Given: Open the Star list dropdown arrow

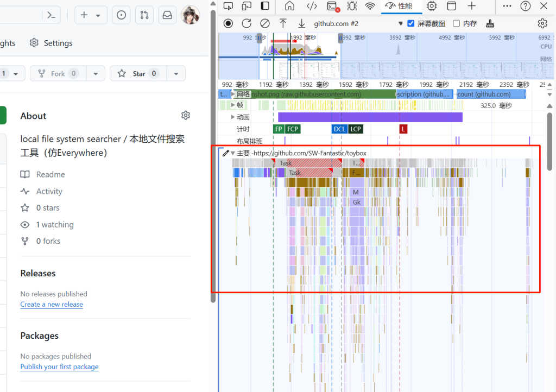Looking at the screenshot, I should pos(176,74).
